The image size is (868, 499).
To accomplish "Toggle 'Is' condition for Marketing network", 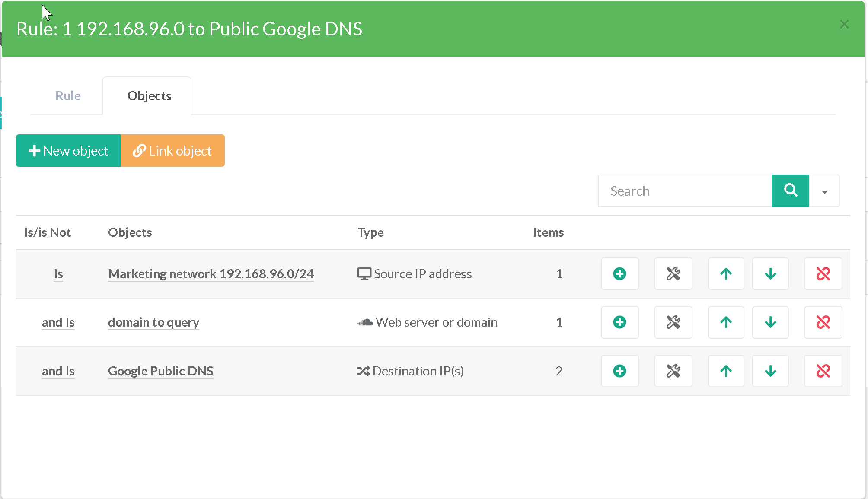I will pos(58,274).
